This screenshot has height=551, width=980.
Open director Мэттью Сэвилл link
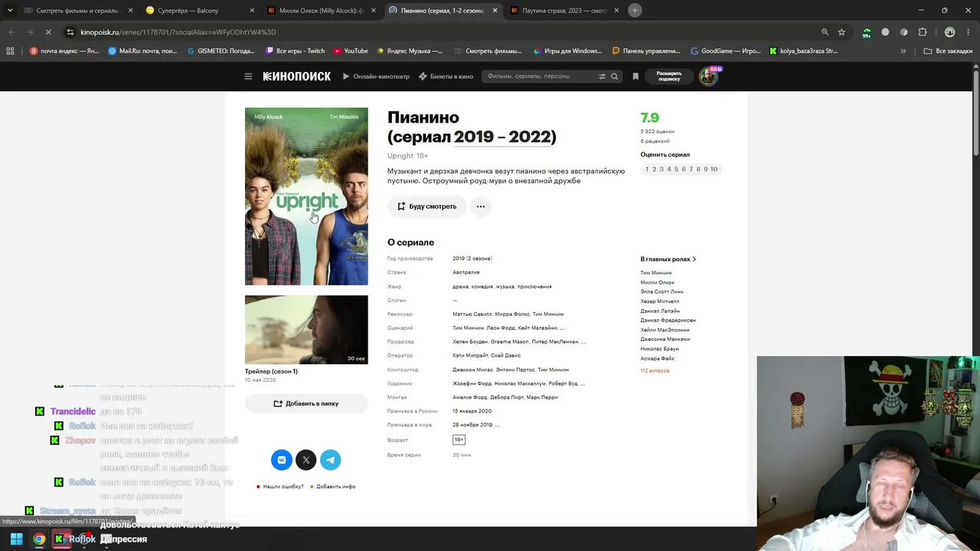pyautogui.click(x=471, y=315)
